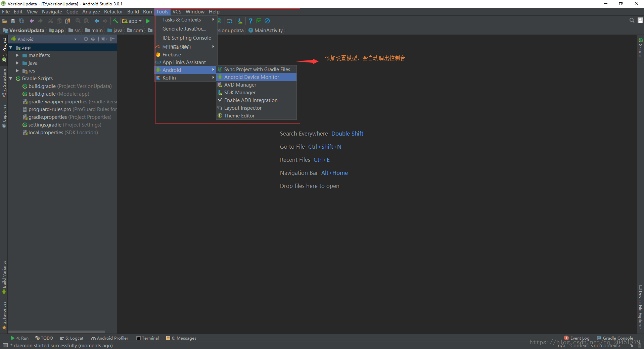Choose AVD Manager from submenu
Viewport: 644px width, 349px height.
[x=256, y=85]
